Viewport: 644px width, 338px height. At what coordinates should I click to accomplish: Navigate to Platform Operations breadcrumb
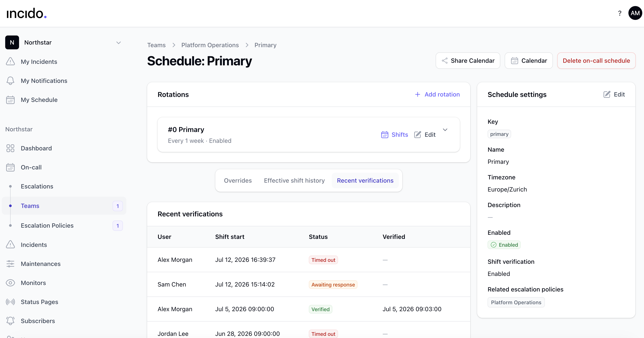point(210,45)
